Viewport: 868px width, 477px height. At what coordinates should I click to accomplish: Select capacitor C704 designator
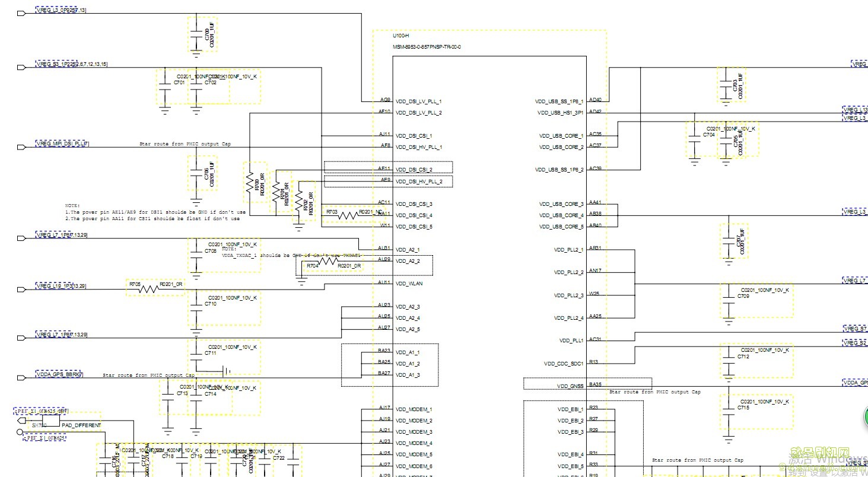[x=709, y=135]
